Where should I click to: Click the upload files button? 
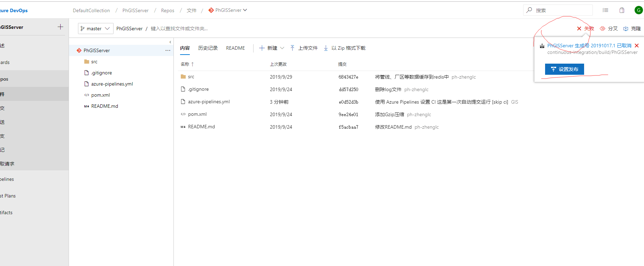pos(304,48)
